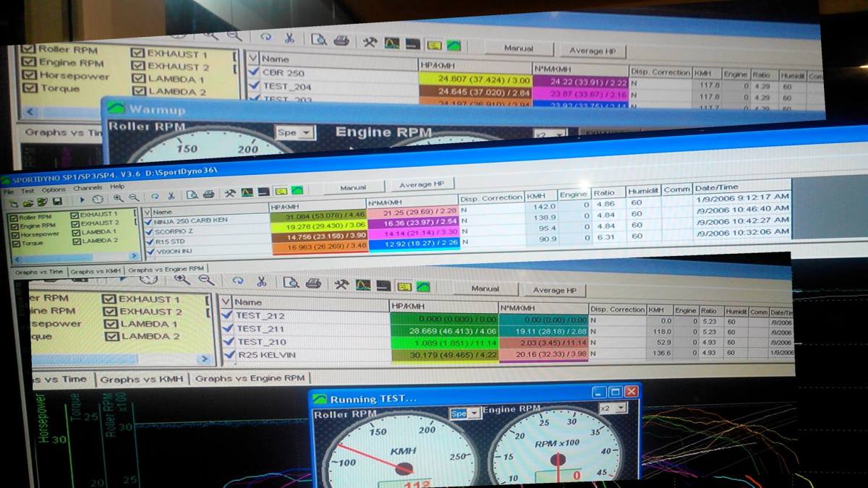The image size is (868, 488).
Task: Click the Average HP button above the CBR 250 list
Action: tap(593, 51)
